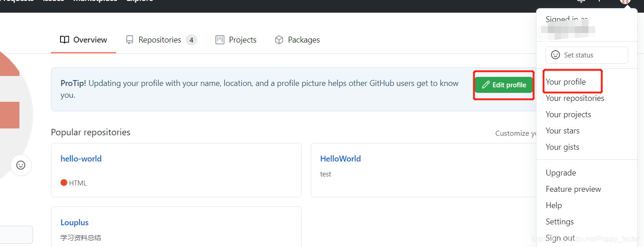This screenshot has width=644, height=247.
Task: Click the Popular repositories heading
Action: [x=91, y=133]
